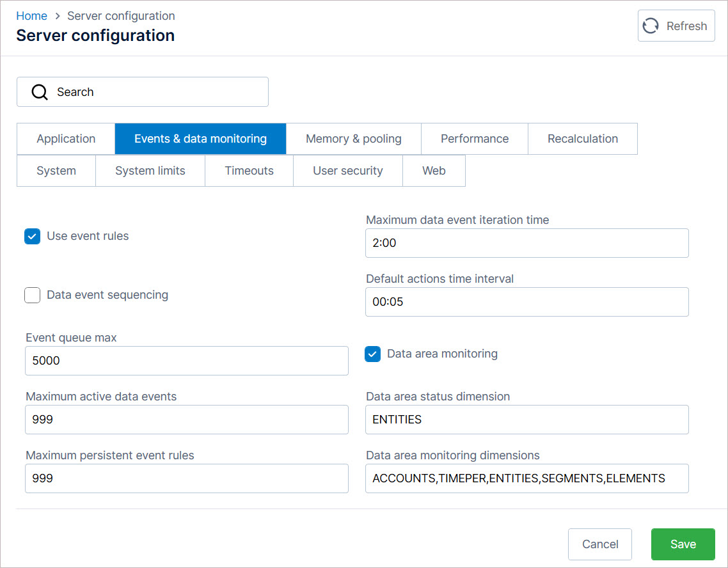Click the magnifier icon in the search bar
The width and height of the screenshot is (728, 568).
point(39,91)
